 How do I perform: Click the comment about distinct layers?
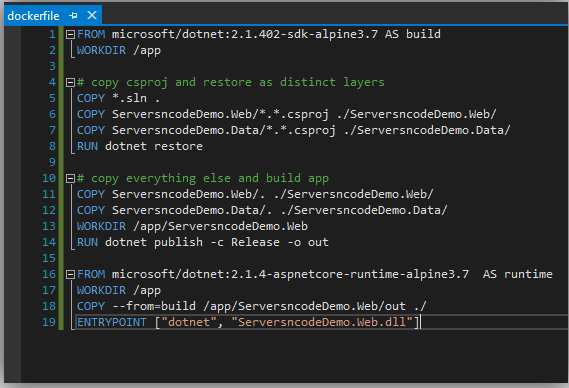tap(230, 82)
